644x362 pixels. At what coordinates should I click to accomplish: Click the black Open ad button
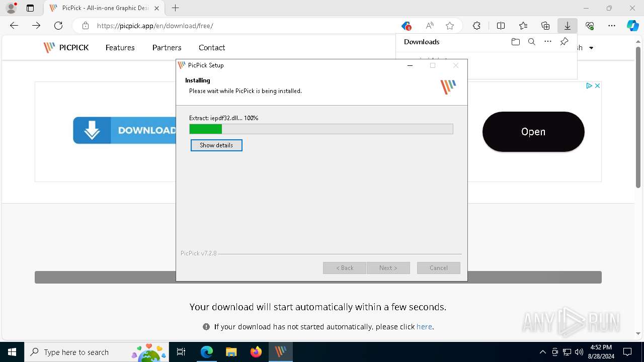click(x=533, y=132)
